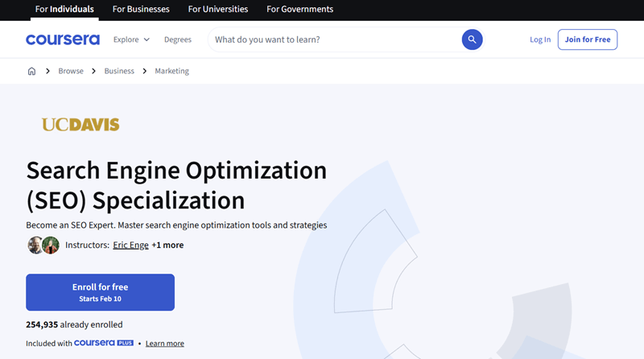Expand the Explore dropdown menu

click(x=131, y=39)
